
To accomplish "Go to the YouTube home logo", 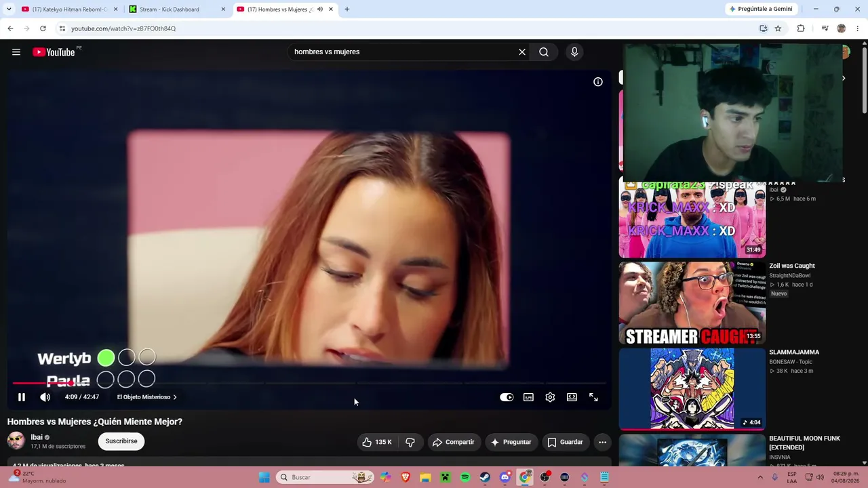I will [x=54, y=52].
